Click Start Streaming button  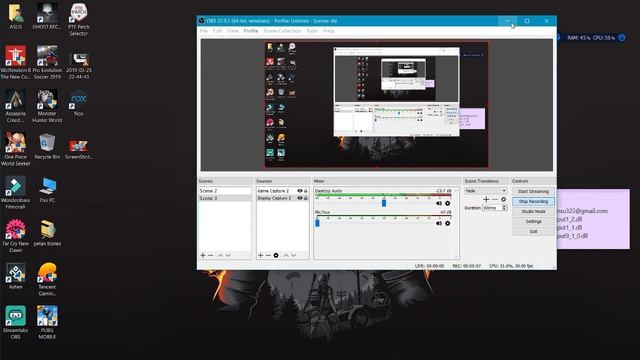point(533,191)
